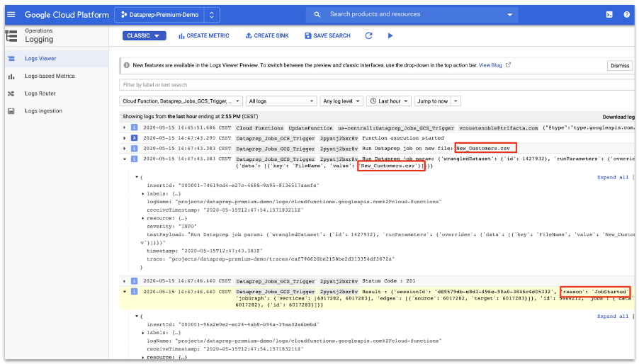
Task: Select Logs Ingestion in the sidebar
Action: [57, 111]
